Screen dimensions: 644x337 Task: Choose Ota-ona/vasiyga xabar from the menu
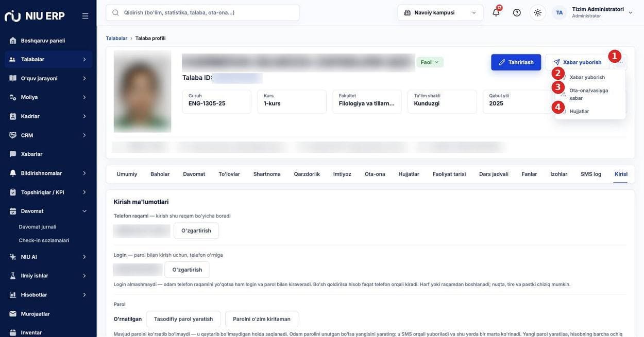pos(590,94)
